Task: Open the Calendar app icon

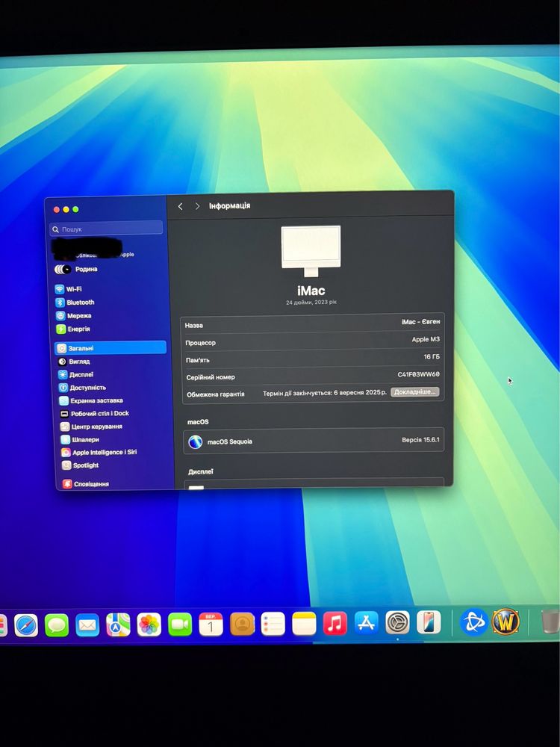Action: (211, 624)
